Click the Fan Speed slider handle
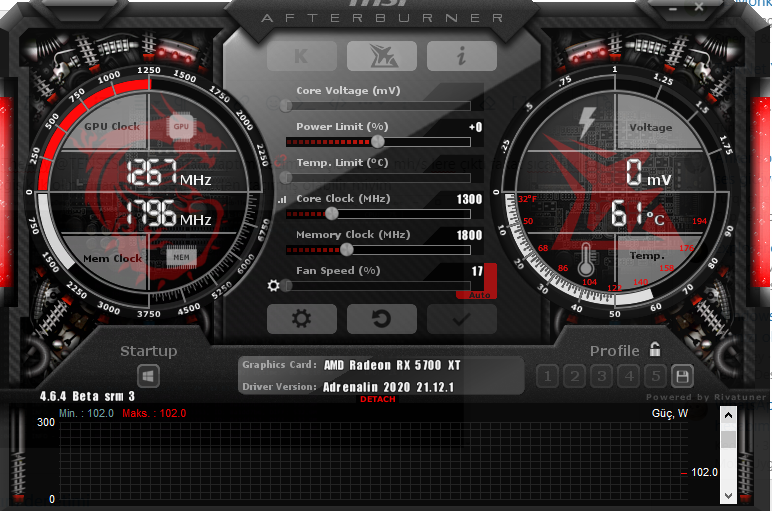The height and width of the screenshot is (511, 772). tap(286, 286)
